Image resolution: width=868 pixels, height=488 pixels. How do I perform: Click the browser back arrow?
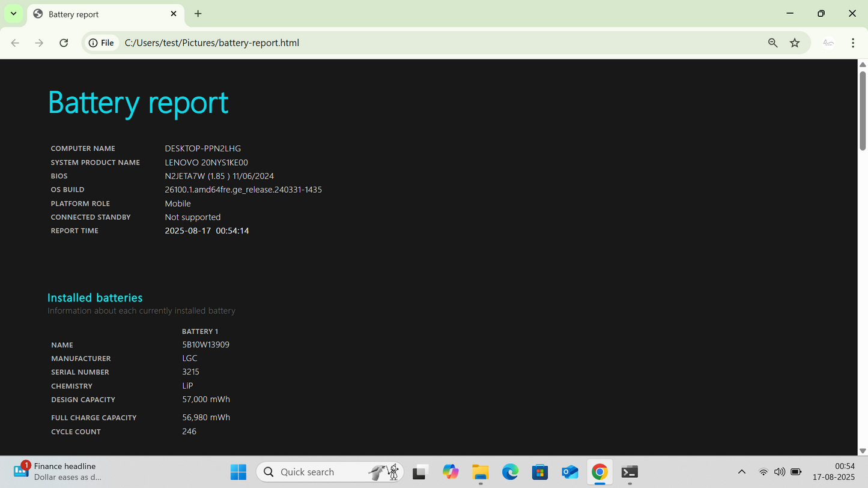coord(16,43)
